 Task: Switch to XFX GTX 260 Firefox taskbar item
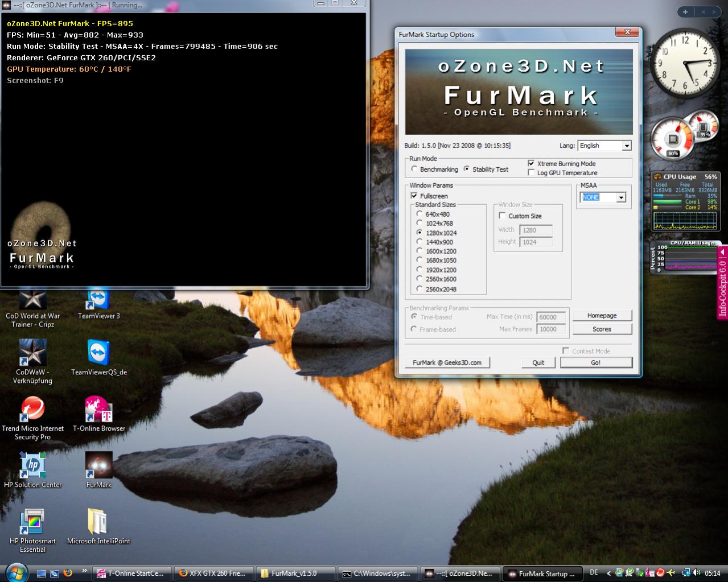[215, 573]
